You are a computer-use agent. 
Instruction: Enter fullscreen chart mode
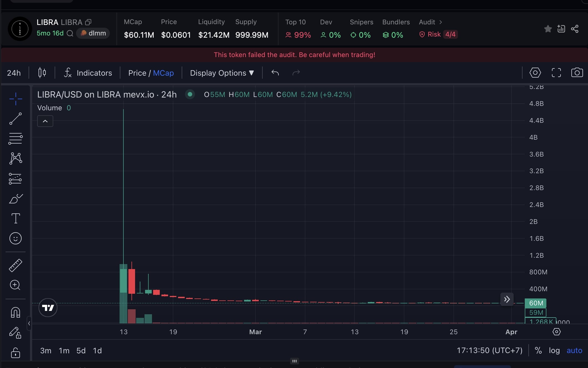coord(556,73)
